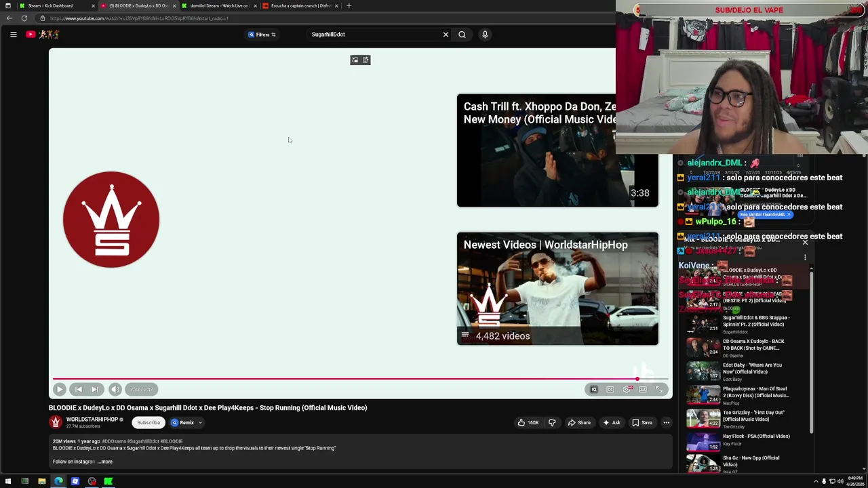The width and height of the screenshot is (868, 488).
Task: Enter fullscreen mode on the player
Action: click(659, 389)
